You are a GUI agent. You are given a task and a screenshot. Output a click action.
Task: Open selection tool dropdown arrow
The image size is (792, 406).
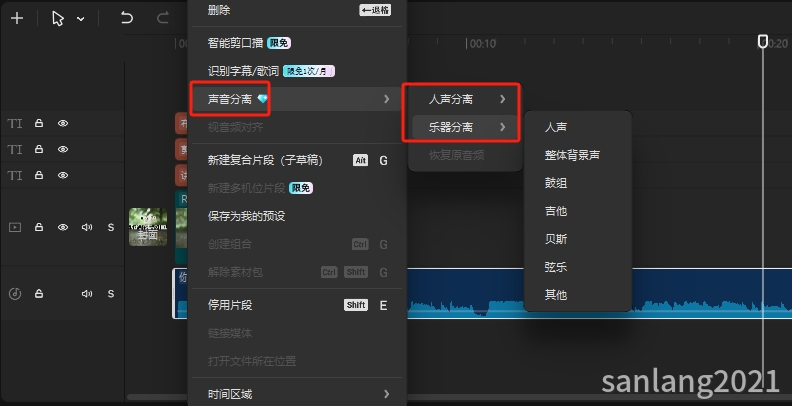coord(80,19)
